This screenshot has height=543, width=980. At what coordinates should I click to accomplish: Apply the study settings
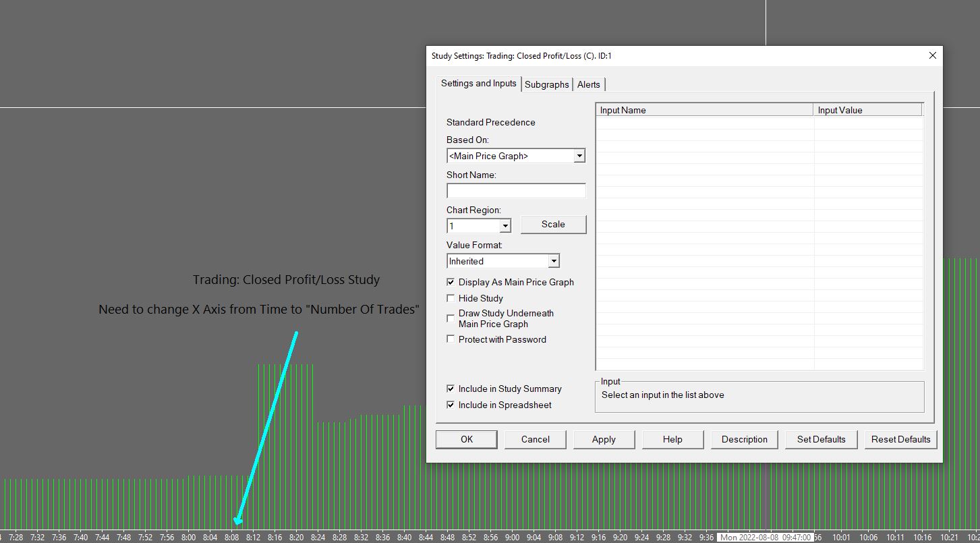604,439
